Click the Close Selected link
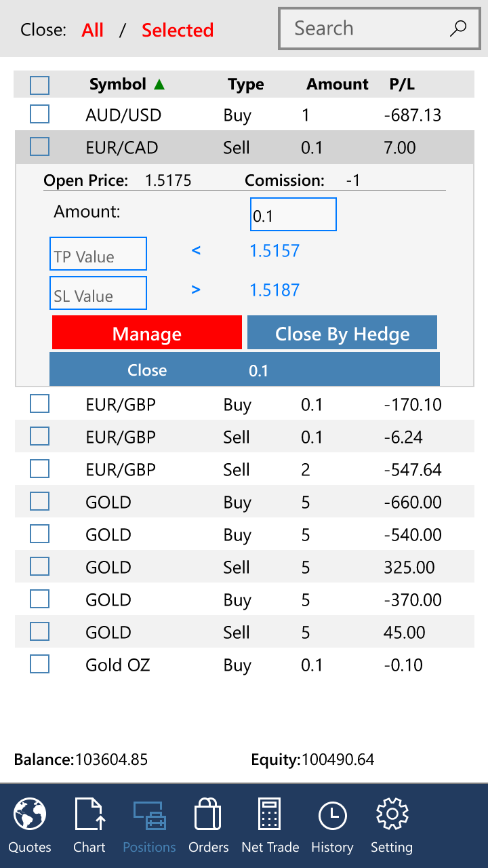The width and height of the screenshot is (488, 868). tap(178, 31)
